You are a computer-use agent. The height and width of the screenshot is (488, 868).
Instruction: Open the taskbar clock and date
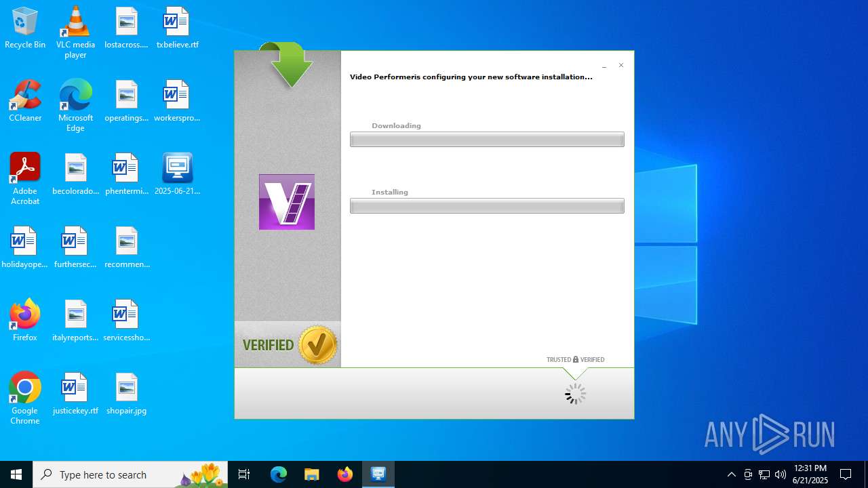(x=810, y=474)
